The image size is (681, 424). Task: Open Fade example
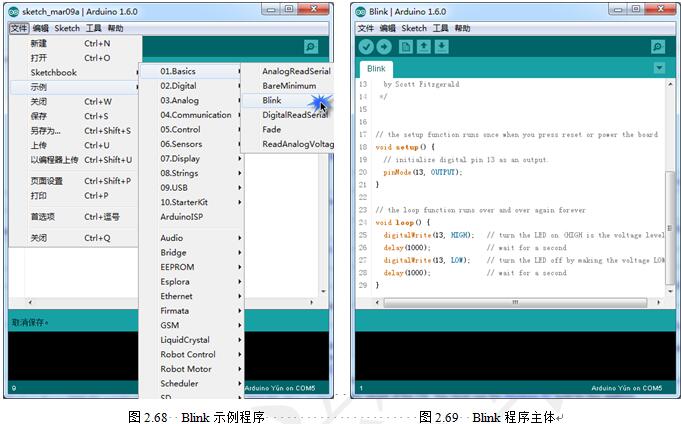click(x=288, y=129)
